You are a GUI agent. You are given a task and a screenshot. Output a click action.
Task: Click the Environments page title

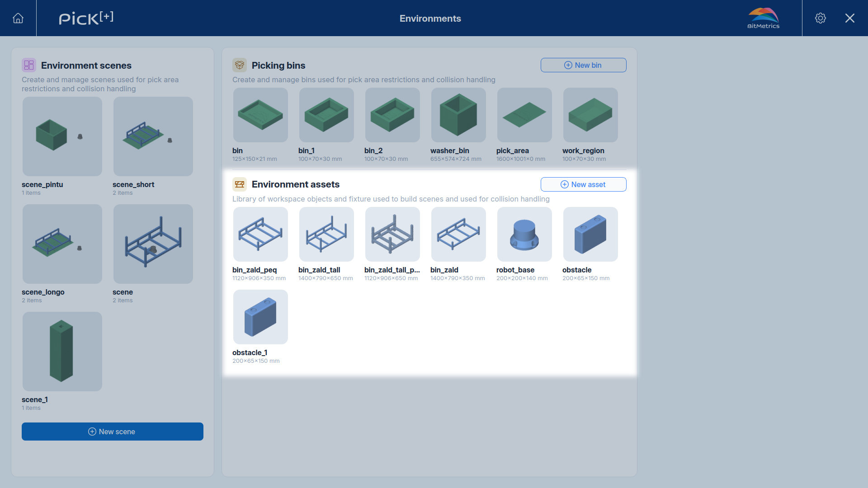[430, 19]
